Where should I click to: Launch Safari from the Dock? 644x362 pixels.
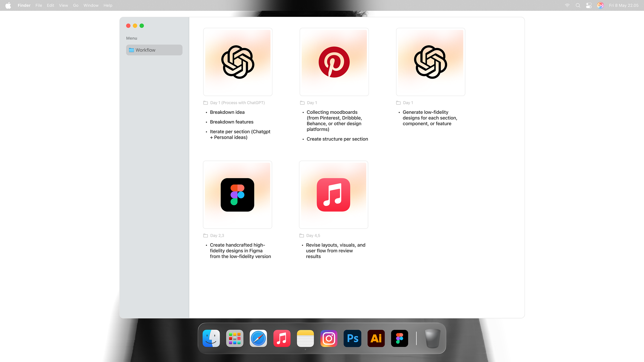pyautogui.click(x=258, y=338)
